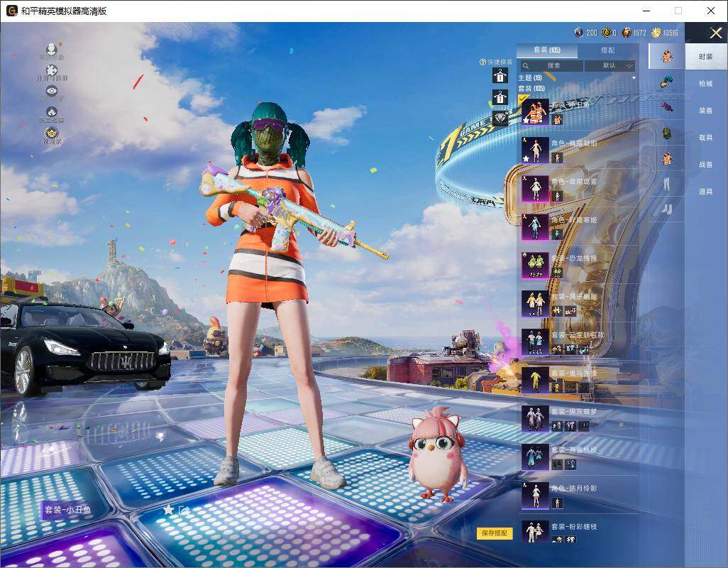The width and height of the screenshot is (728, 568).
Task: Open the 战备 category
Action: tap(706, 165)
